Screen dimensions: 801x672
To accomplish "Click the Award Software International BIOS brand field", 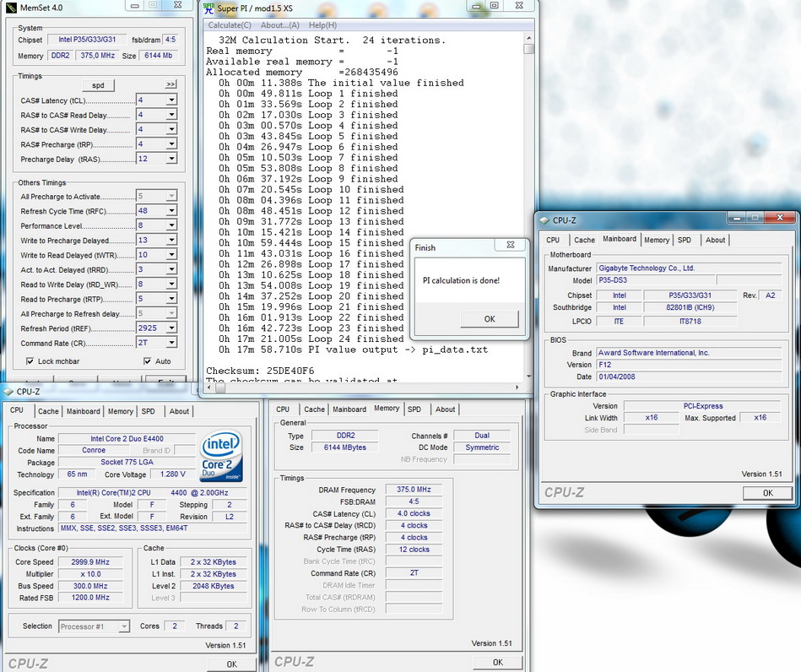I will pos(689,353).
